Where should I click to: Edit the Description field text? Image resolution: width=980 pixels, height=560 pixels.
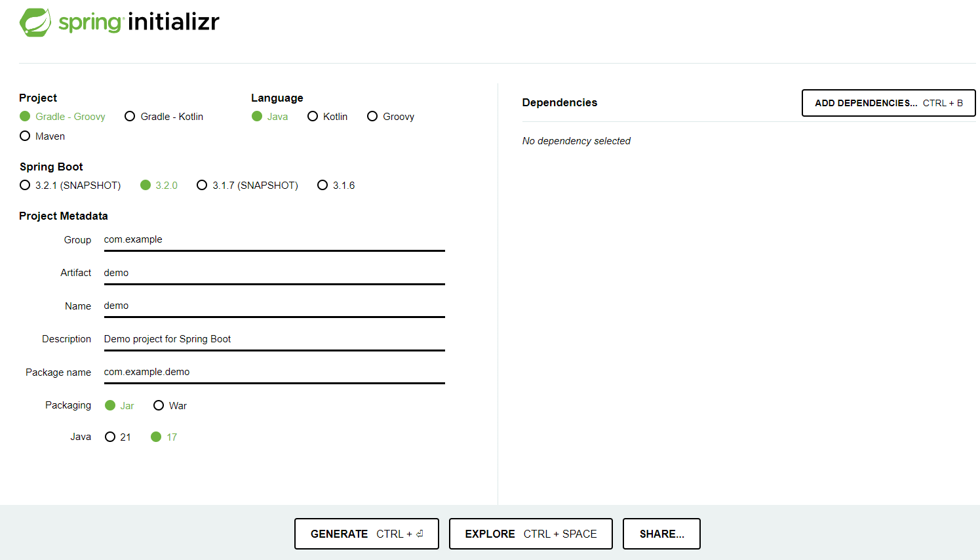tap(275, 339)
